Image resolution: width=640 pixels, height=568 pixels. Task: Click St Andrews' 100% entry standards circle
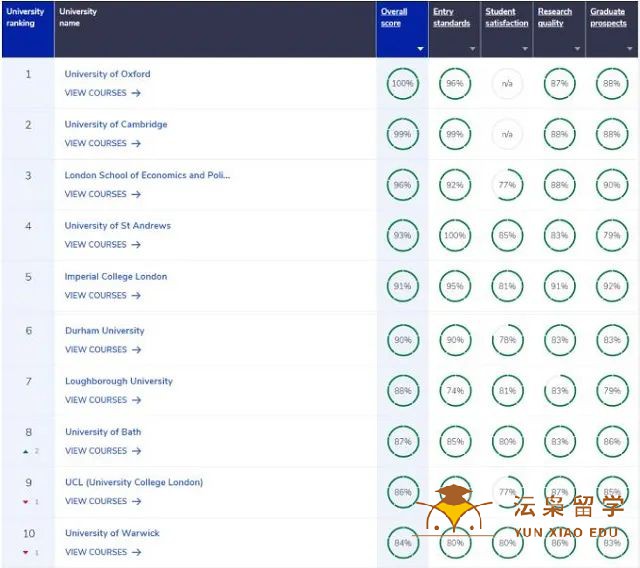point(455,235)
